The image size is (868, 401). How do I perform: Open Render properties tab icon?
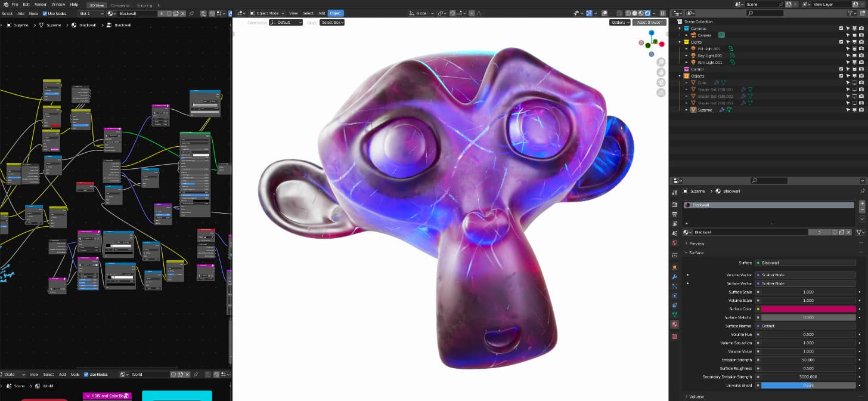click(674, 204)
